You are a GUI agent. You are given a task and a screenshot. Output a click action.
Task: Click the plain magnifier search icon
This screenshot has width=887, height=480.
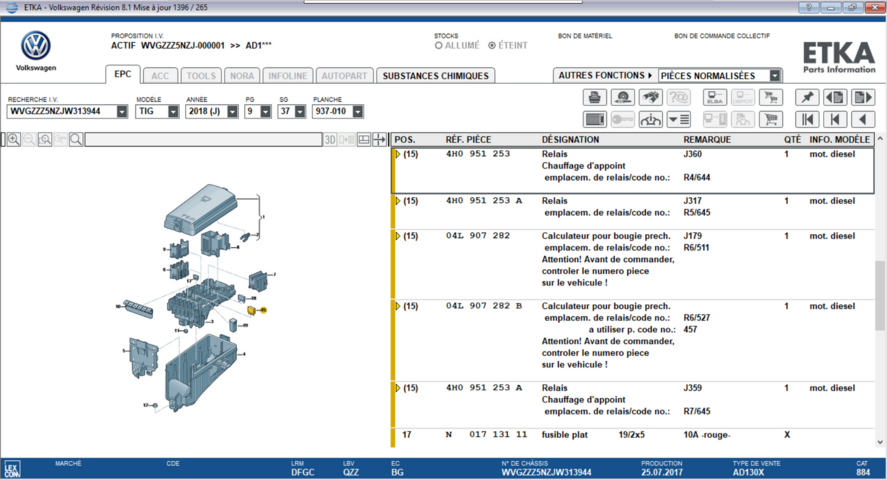pos(76,139)
